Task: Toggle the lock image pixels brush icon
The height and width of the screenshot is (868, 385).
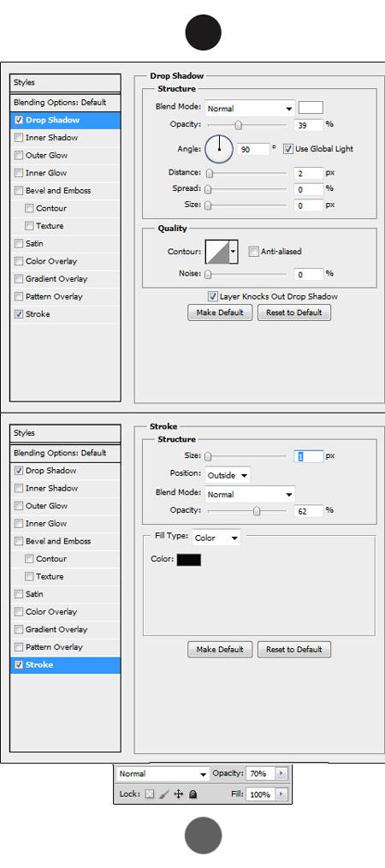Action: (163, 794)
